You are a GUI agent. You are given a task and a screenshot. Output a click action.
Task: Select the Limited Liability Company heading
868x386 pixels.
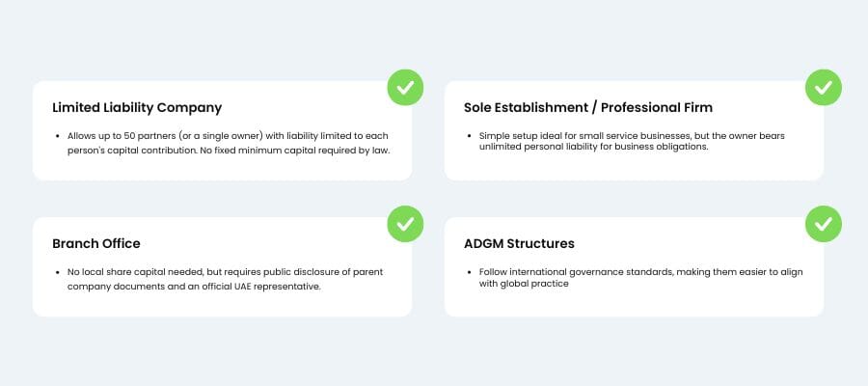click(x=137, y=107)
